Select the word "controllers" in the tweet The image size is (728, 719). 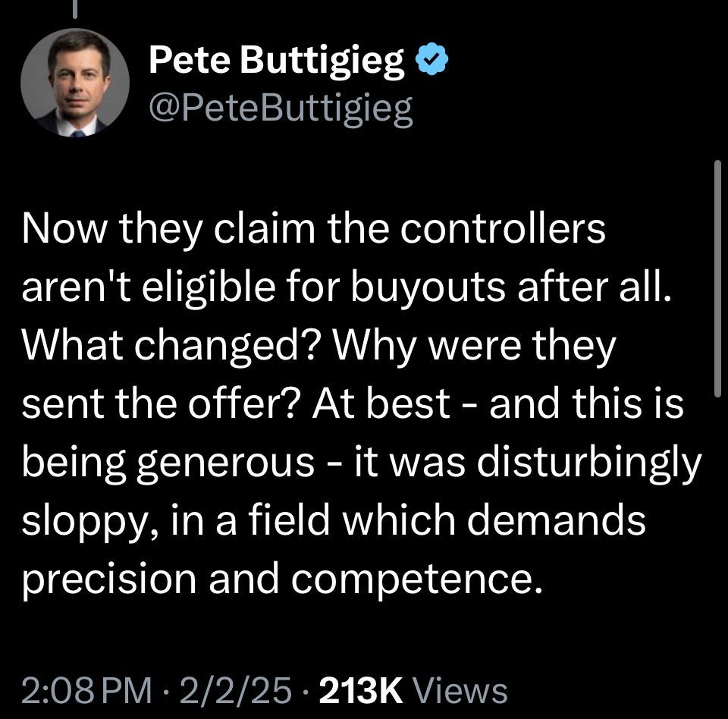click(503, 228)
